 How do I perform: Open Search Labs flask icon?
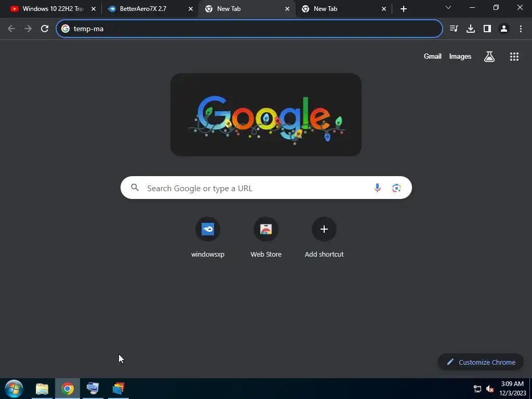coord(489,57)
